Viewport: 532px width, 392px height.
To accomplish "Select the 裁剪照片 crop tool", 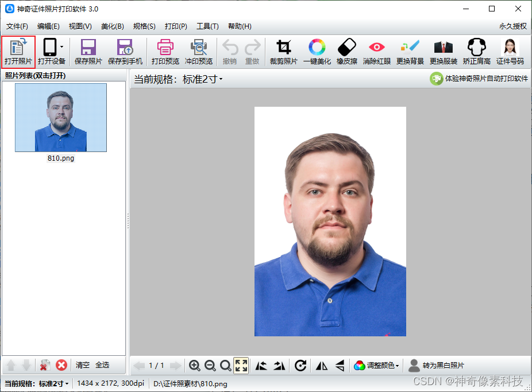I will 284,52.
